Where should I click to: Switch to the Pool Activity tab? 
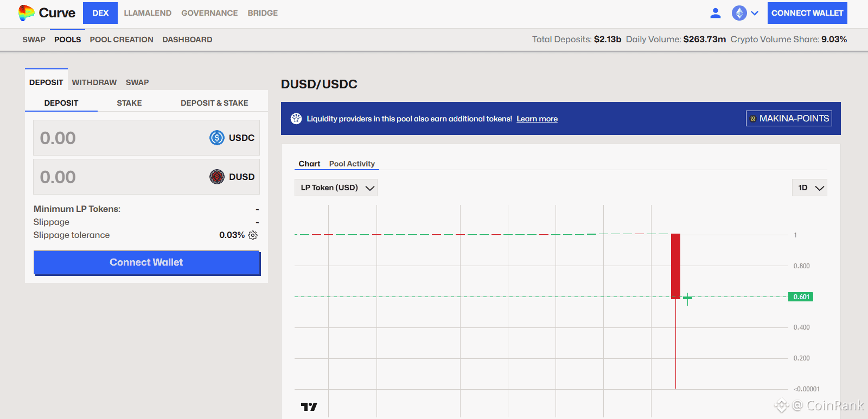[x=352, y=164]
